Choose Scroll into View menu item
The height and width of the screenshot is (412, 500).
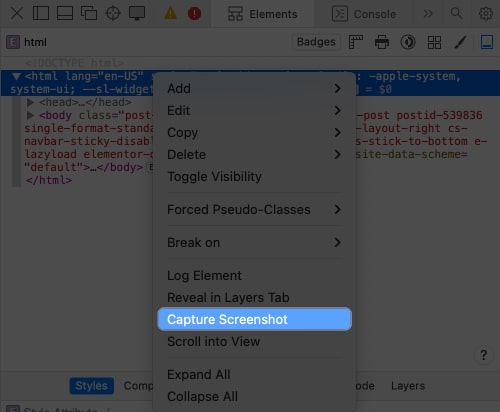pos(254,341)
